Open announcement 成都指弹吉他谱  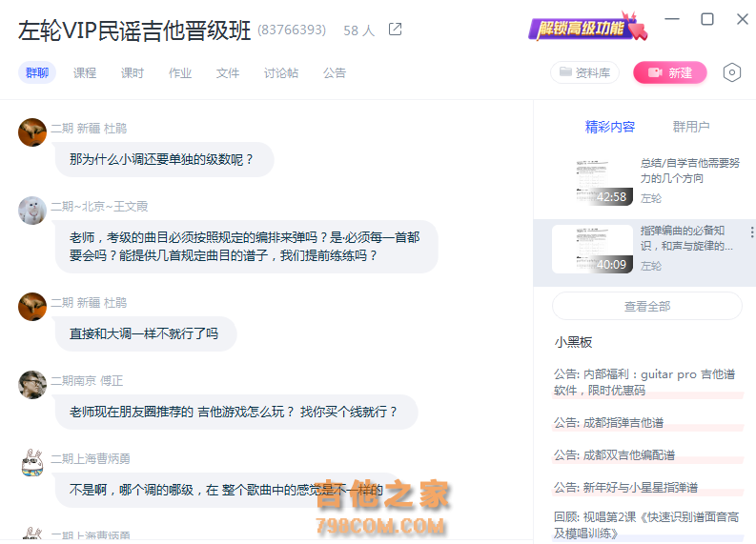609,423
